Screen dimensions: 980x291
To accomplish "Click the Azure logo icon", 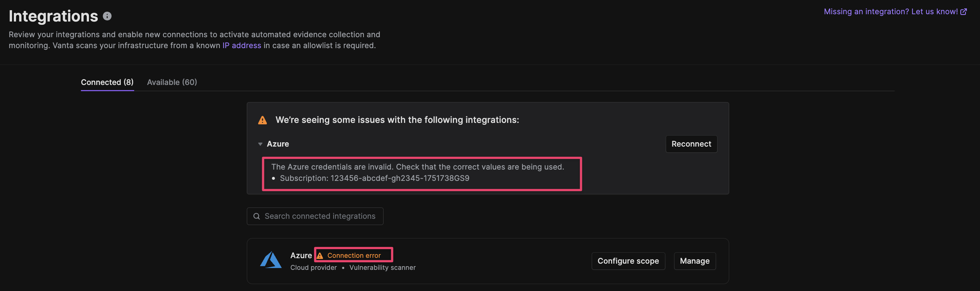I will coord(271,260).
